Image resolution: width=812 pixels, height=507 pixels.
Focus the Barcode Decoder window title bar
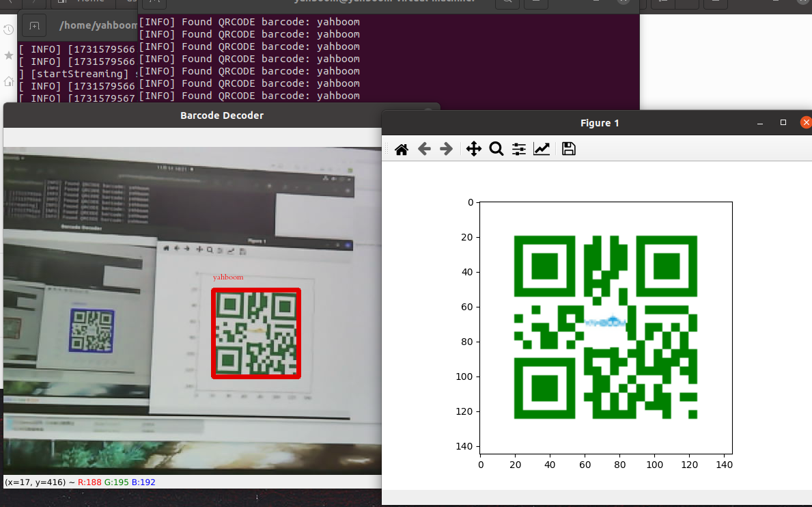tap(222, 115)
